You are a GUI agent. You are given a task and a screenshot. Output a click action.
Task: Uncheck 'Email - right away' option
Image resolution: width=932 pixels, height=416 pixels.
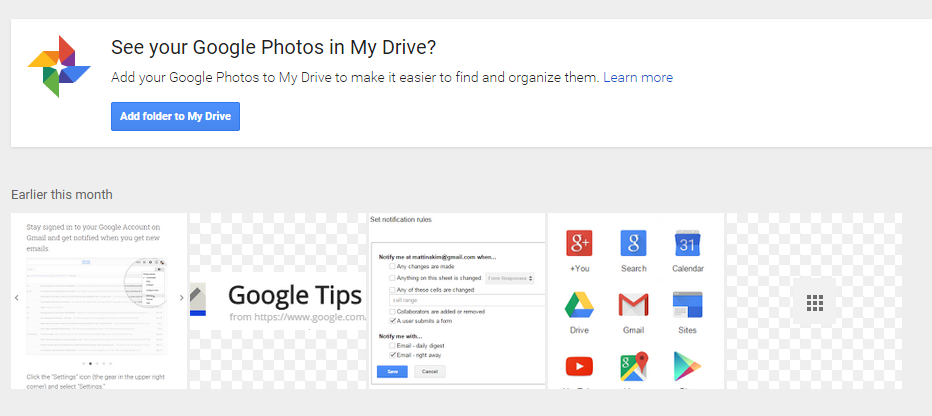pos(392,355)
